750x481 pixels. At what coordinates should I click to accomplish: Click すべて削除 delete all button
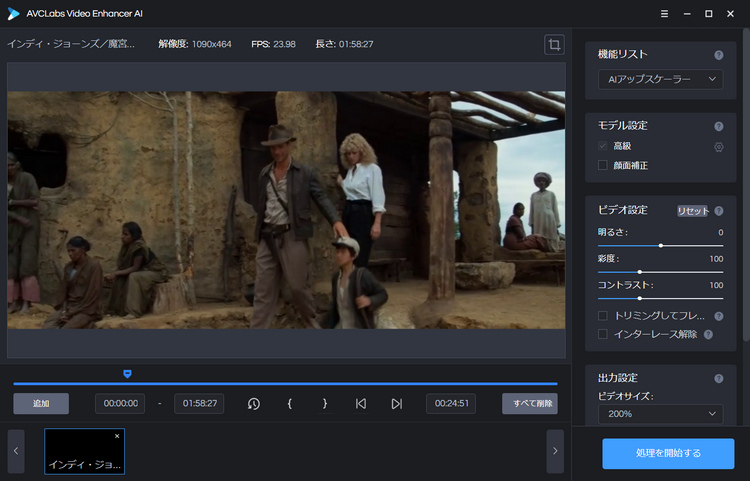[529, 404]
